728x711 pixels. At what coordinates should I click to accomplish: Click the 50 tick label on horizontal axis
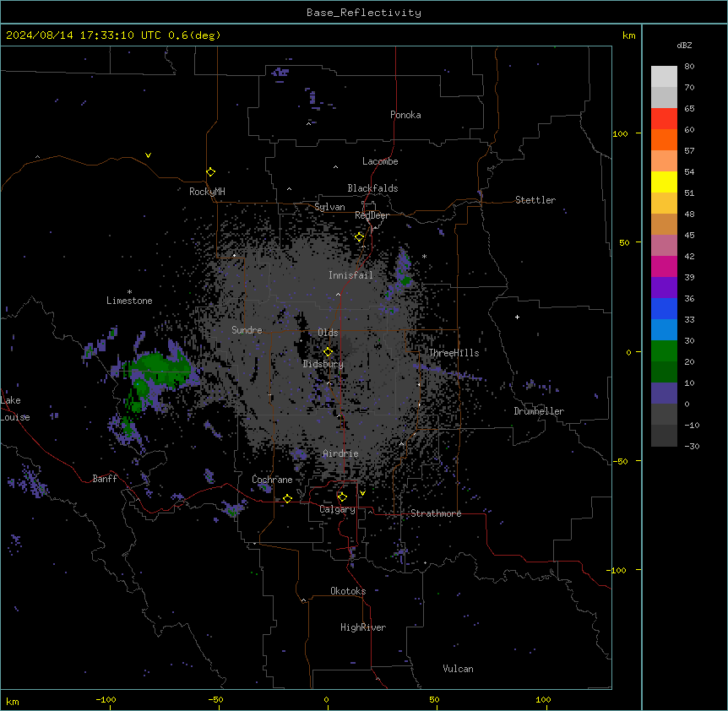(434, 700)
